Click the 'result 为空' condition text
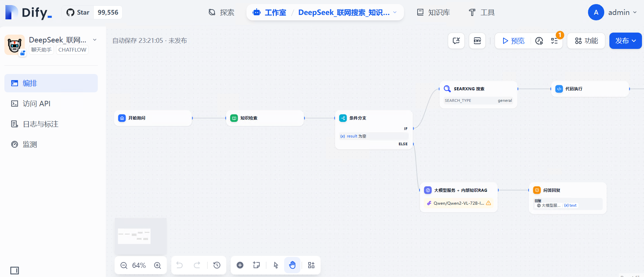Viewport: 644px width, 277px height. click(x=356, y=136)
